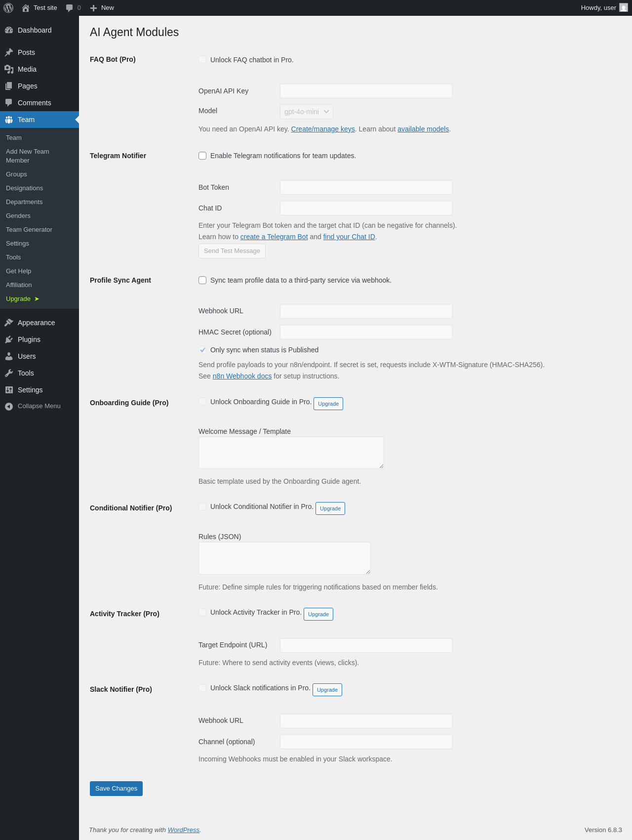The width and height of the screenshot is (632, 840).
Task: Open the New content menu in the admin bar
Action: [102, 8]
